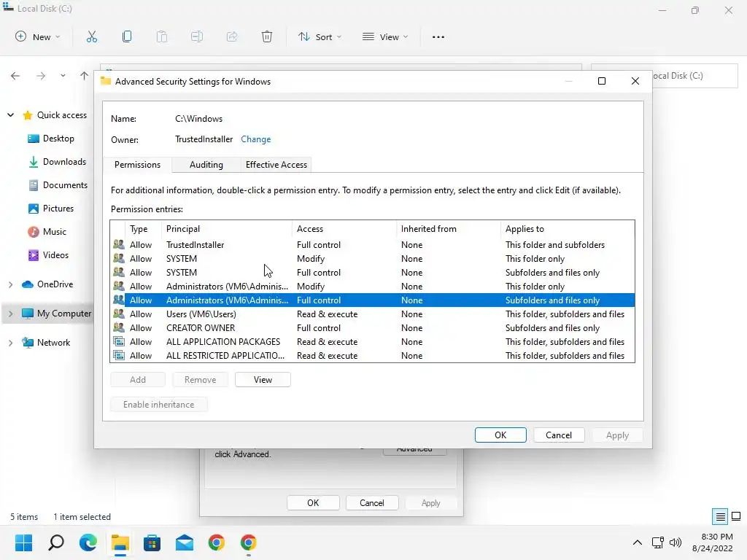The image size is (747, 560).
Task: Click the View button under permission entries
Action: pos(263,379)
